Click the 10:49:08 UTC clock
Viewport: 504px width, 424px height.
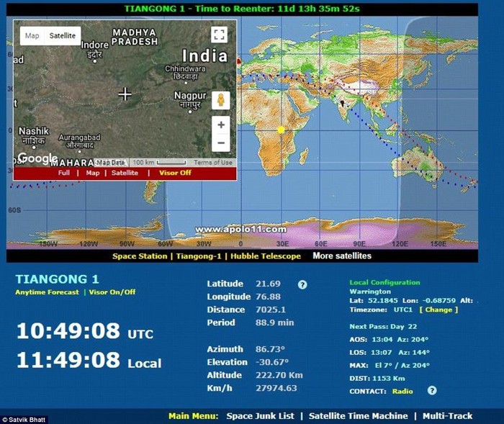tap(85, 331)
